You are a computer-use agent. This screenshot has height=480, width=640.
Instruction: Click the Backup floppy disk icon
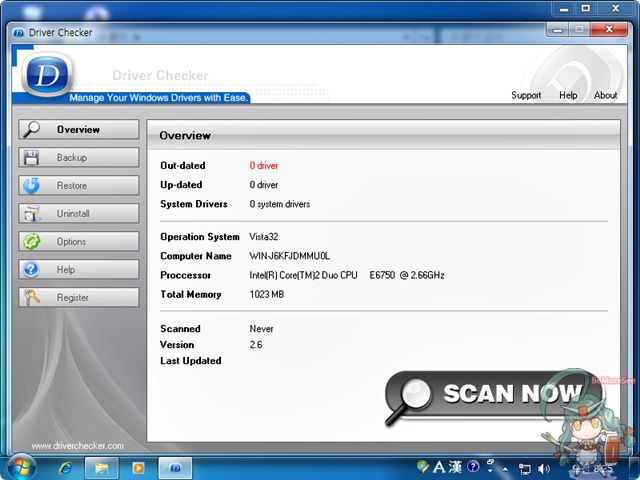[31, 158]
